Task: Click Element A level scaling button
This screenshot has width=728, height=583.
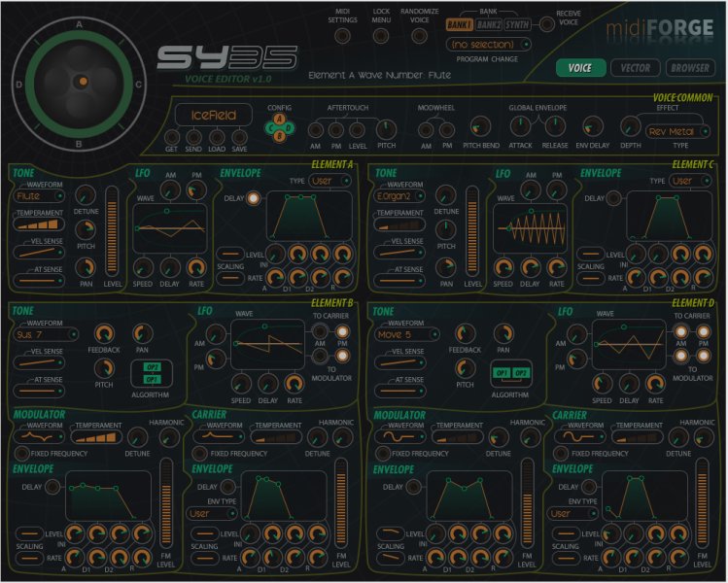Action: click(230, 254)
